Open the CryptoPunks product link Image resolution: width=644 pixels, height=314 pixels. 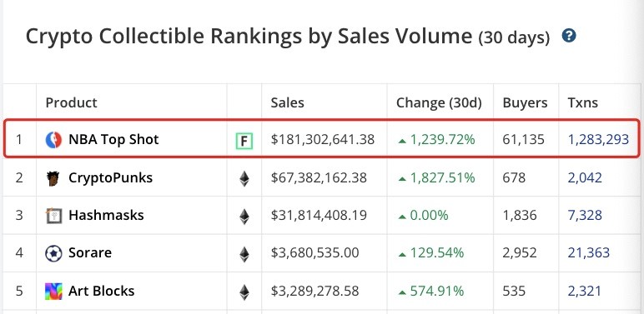click(x=110, y=178)
